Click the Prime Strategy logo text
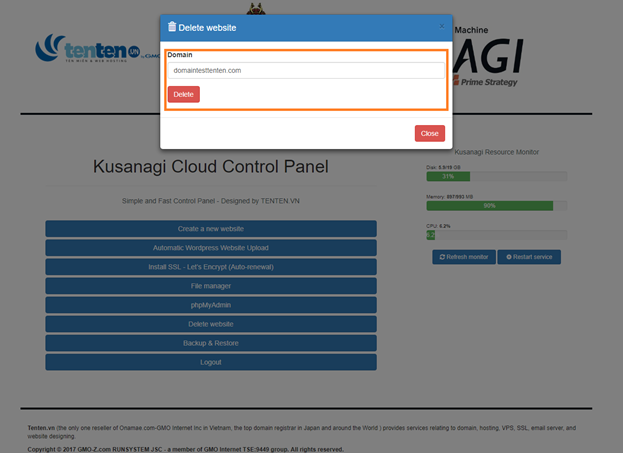The width and height of the screenshot is (623, 453). pyautogui.click(x=489, y=82)
